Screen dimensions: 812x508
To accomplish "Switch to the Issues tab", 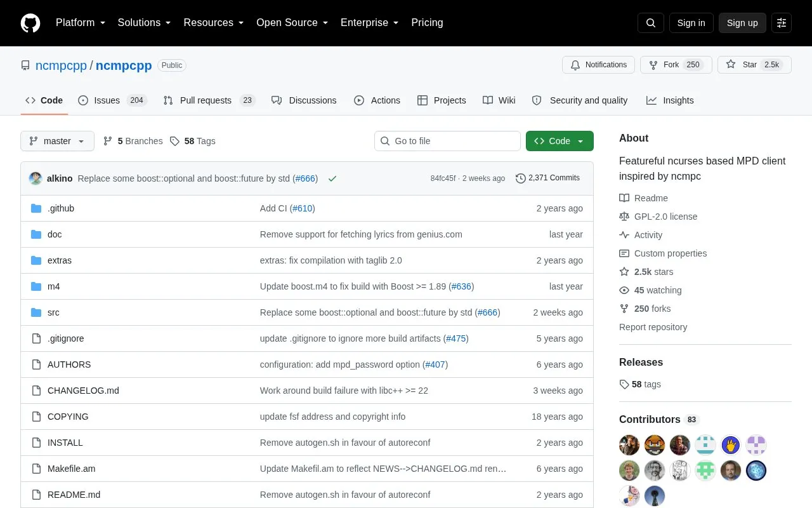I will click(112, 100).
